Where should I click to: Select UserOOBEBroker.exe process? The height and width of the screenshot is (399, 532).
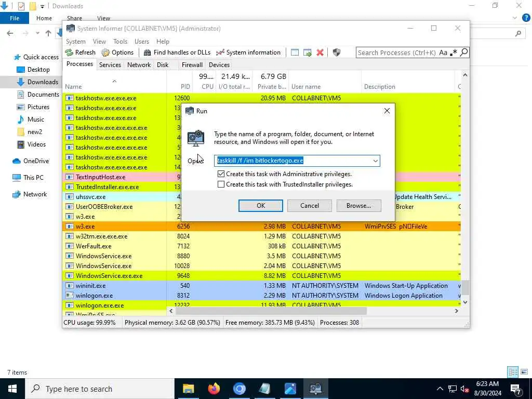point(122,207)
